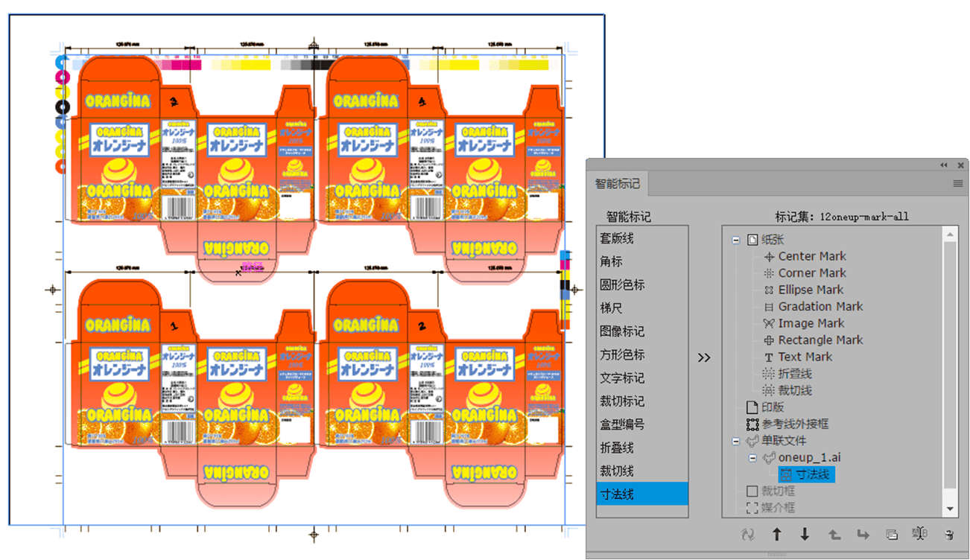This screenshot has width=970, height=560.
Task: Select Gradation Mark in the mark set tree
Action: coord(820,307)
